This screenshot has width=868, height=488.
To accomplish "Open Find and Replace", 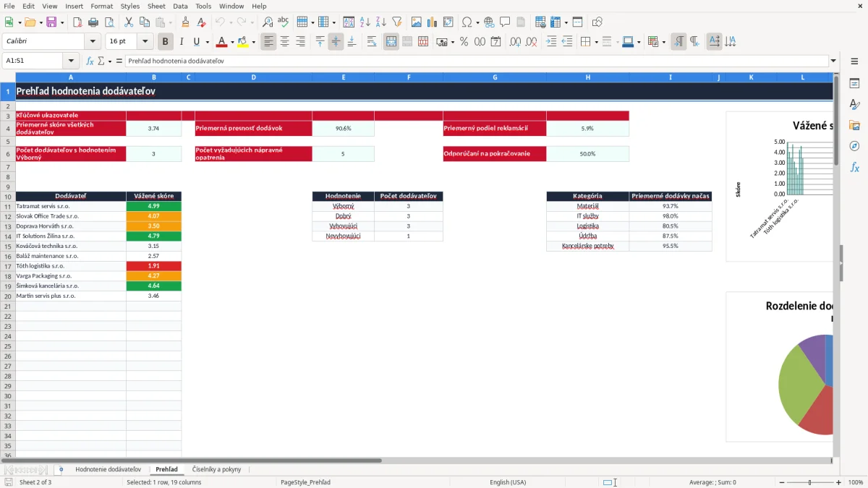I will pyautogui.click(x=268, y=22).
